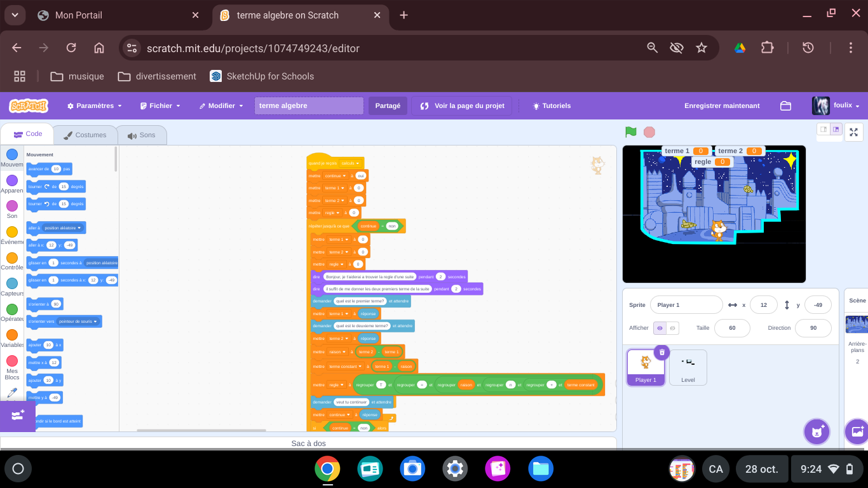Open the My Stuff folder icon
The width and height of the screenshot is (868, 488).
point(785,106)
